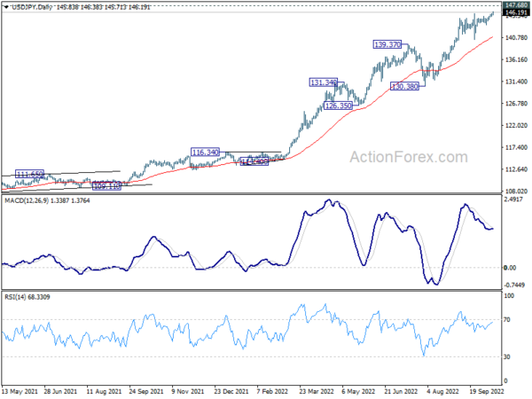Select the 140.780 price axis value
The width and height of the screenshot is (532, 399).
[516, 37]
